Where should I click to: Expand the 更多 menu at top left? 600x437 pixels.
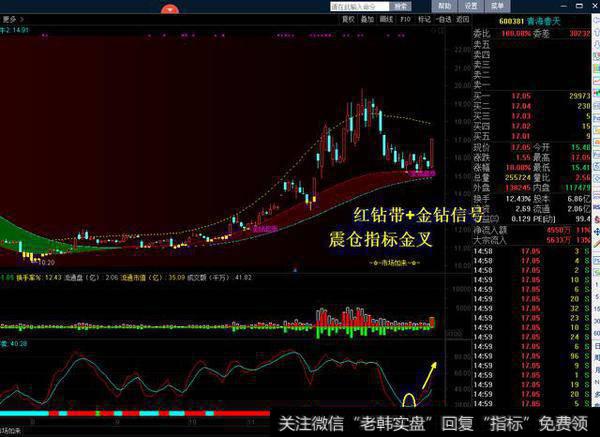tap(12, 18)
